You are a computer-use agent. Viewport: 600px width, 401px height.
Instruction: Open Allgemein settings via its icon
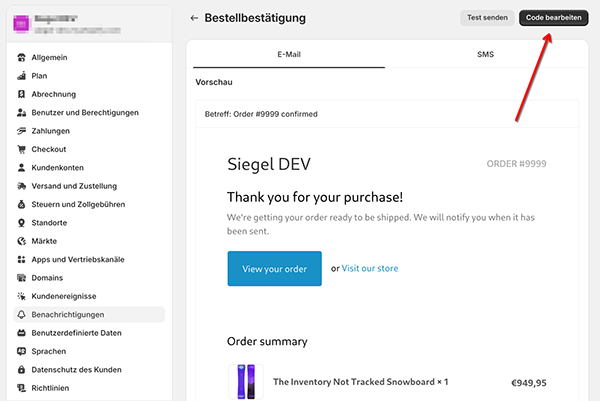click(x=22, y=58)
